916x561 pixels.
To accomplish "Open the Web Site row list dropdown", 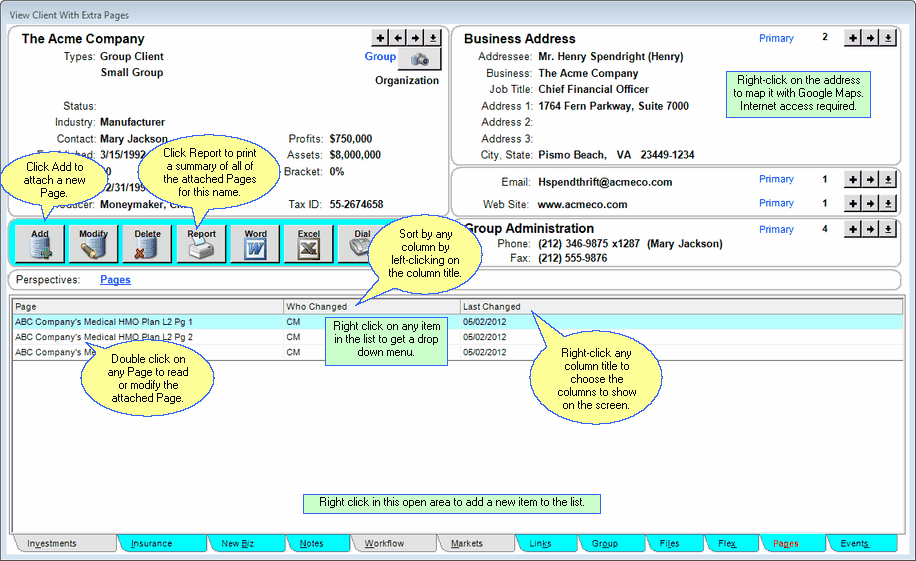I will [888, 204].
